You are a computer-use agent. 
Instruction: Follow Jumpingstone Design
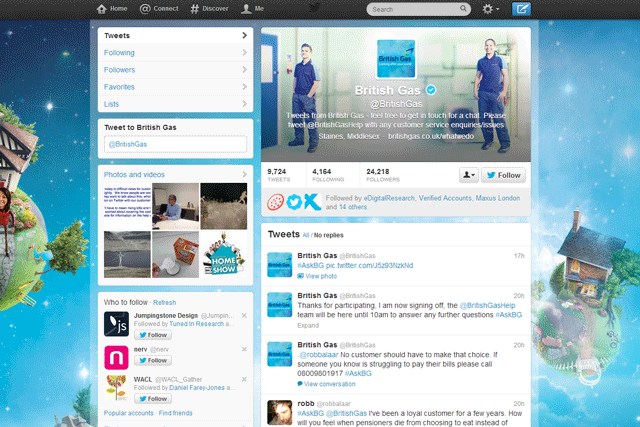153,335
